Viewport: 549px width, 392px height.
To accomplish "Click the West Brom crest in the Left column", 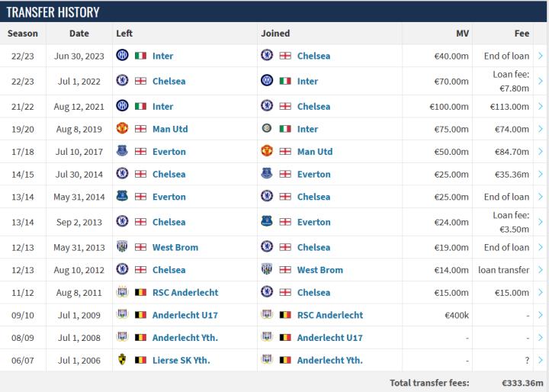I will (x=122, y=247).
